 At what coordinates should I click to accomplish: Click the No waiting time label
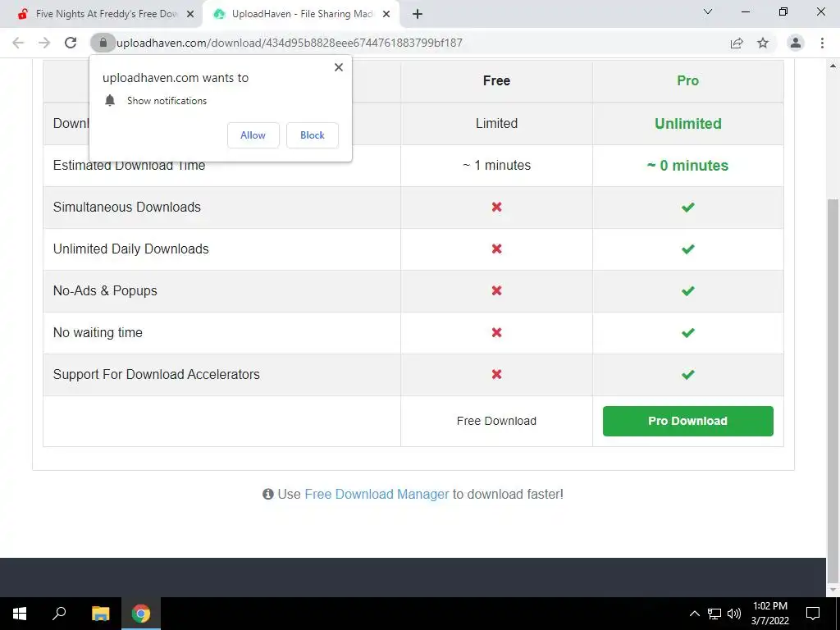(98, 332)
